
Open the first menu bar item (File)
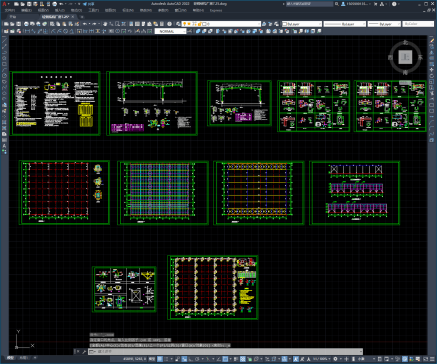coord(10,10)
